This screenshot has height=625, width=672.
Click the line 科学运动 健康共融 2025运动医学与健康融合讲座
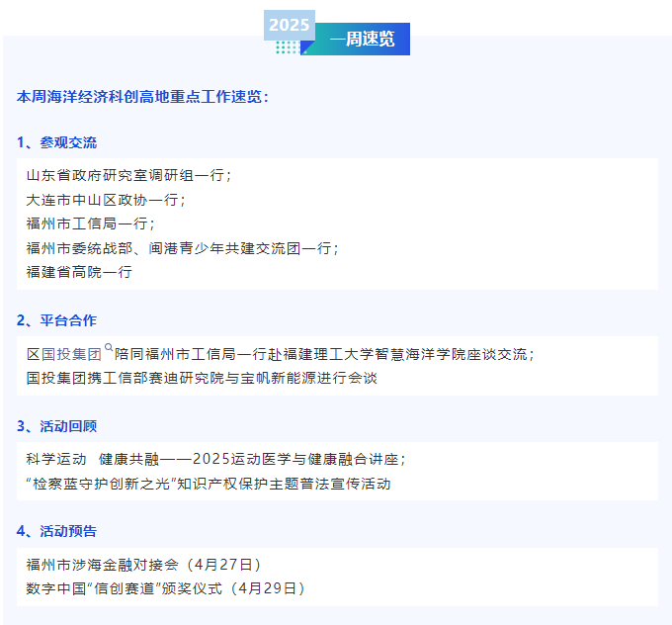point(215,459)
